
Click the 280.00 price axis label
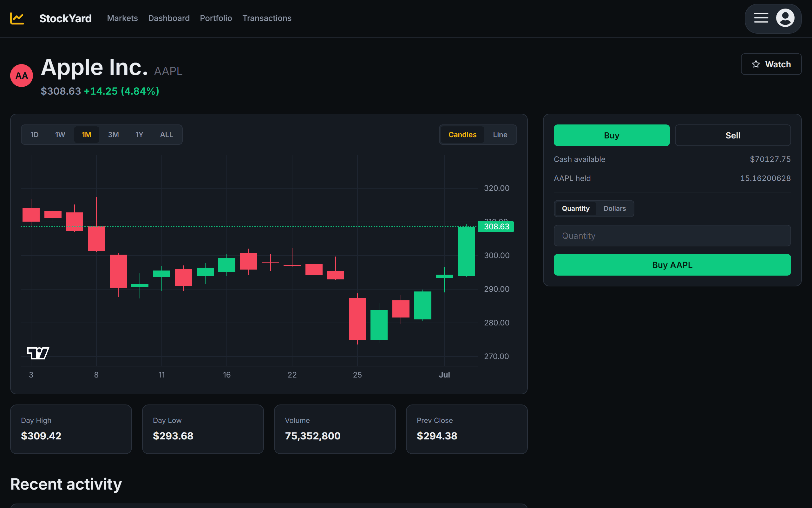pyautogui.click(x=496, y=323)
